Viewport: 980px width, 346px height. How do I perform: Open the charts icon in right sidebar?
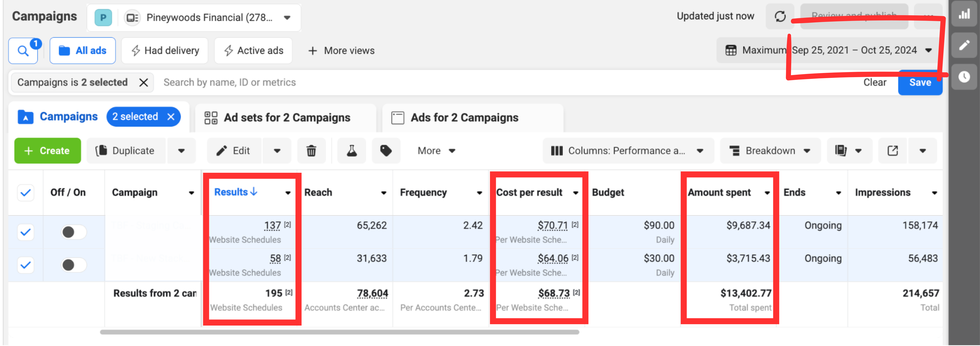tap(964, 14)
